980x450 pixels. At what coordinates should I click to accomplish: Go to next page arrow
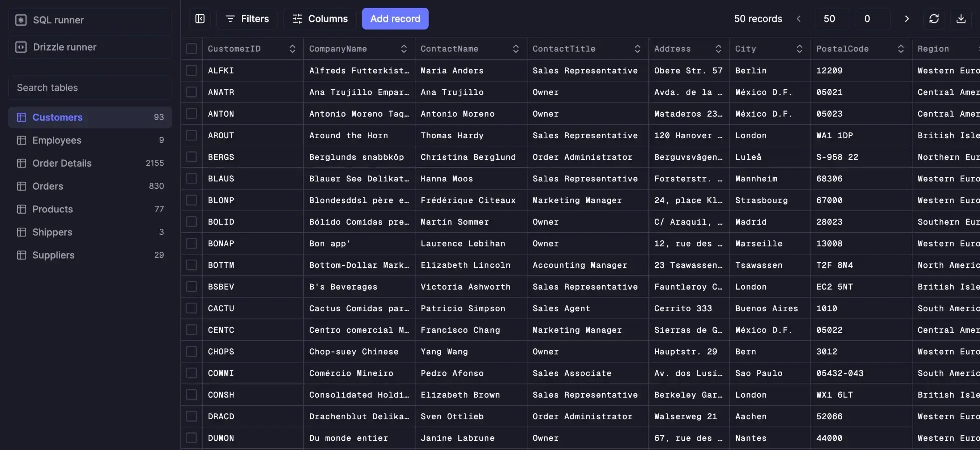906,19
